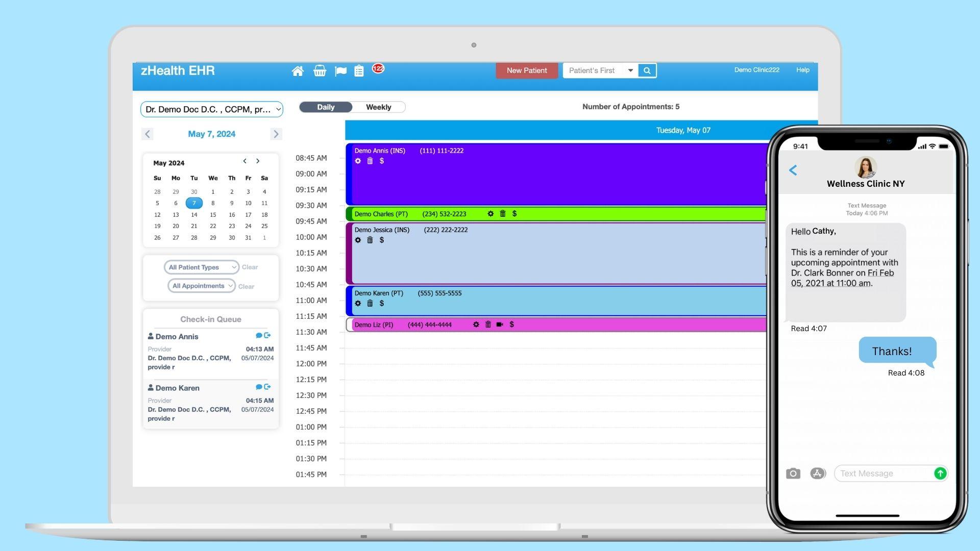Screen dimensions: 980x551
Task: Open the clipboard icon in the toolbar
Action: (359, 70)
